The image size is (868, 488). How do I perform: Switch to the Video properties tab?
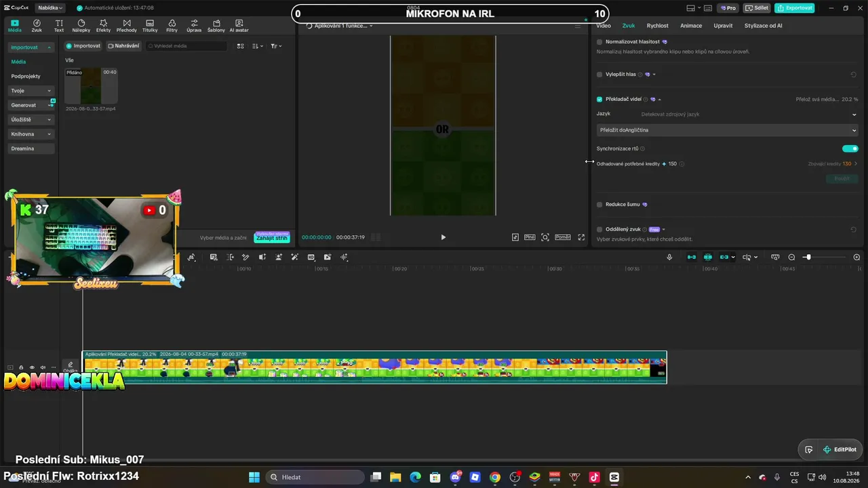pyautogui.click(x=604, y=26)
